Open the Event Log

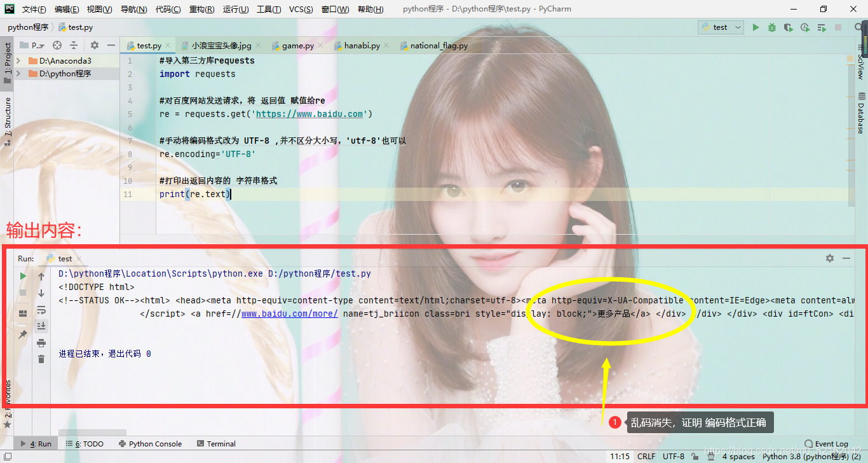pos(827,444)
